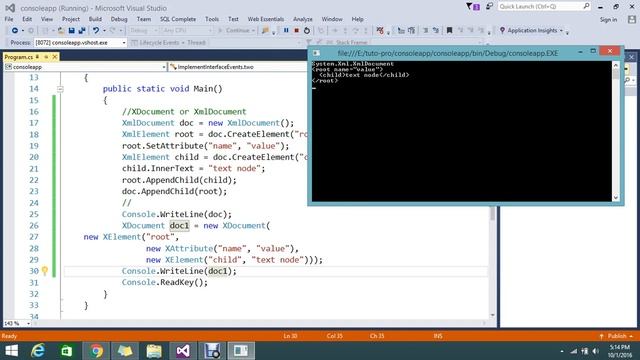The height and width of the screenshot is (360, 640).
Task: Open the Web Essentials menu
Action: pyautogui.click(x=266, y=19)
